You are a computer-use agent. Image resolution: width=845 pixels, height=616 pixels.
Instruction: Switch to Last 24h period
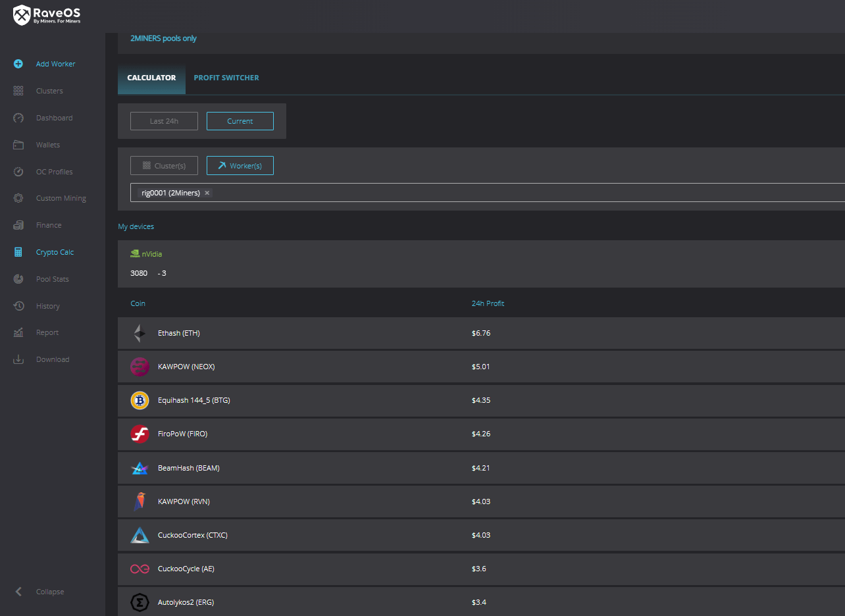coord(164,121)
